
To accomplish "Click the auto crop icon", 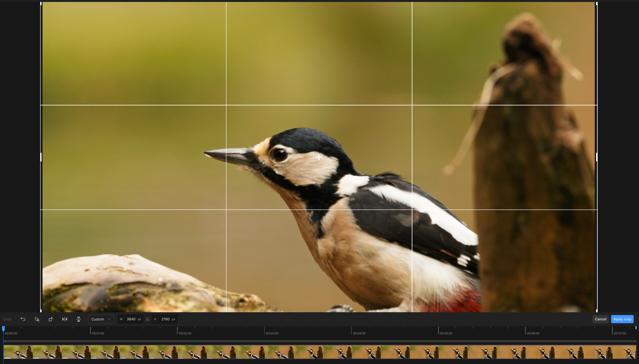I will click(x=37, y=319).
